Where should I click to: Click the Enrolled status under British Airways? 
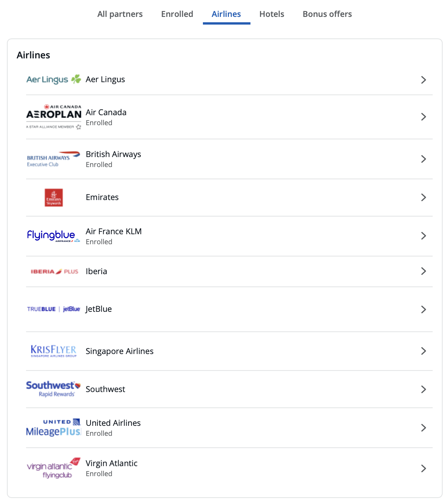[99, 165]
